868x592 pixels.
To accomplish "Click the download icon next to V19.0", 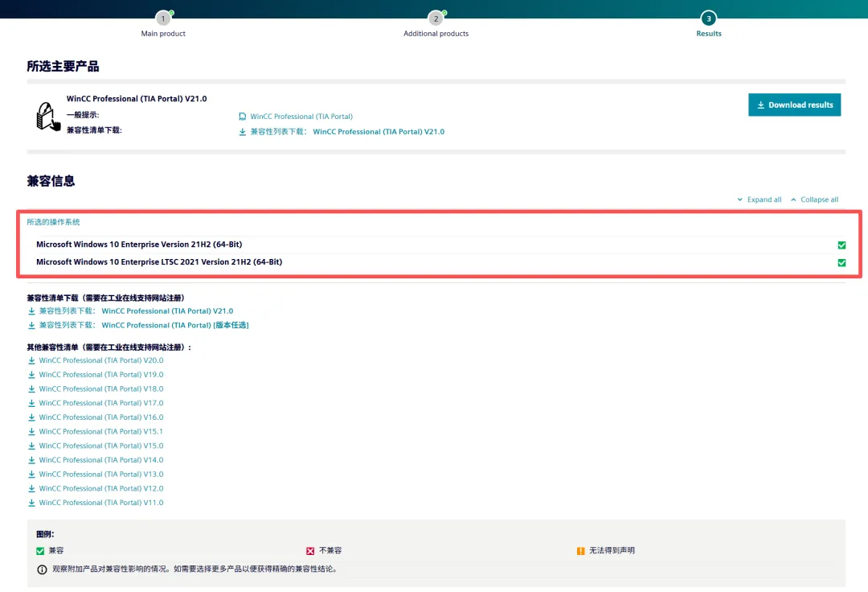I will click(x=31, y=375).
